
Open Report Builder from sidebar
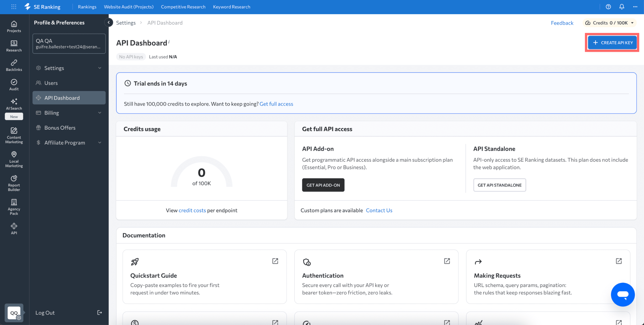14,183
